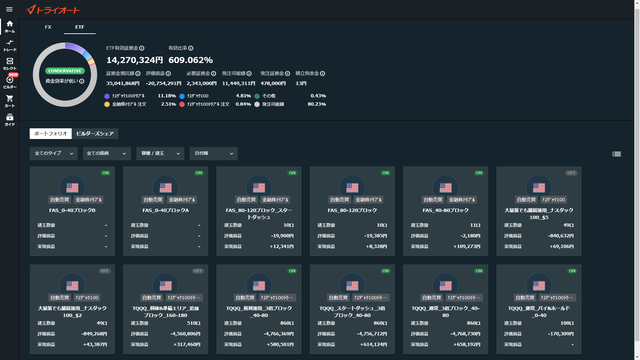Toggle ON switch of +580,501円 TQQQ card

292,271
